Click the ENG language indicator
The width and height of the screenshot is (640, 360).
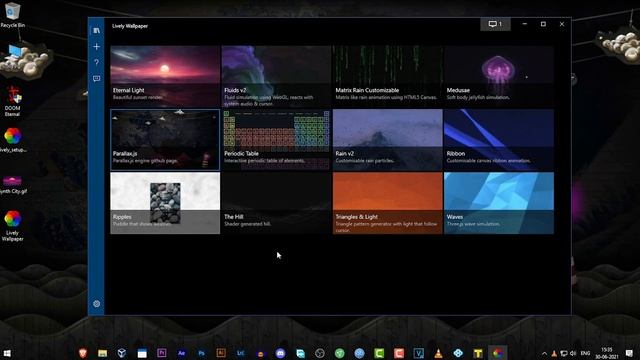585,353
